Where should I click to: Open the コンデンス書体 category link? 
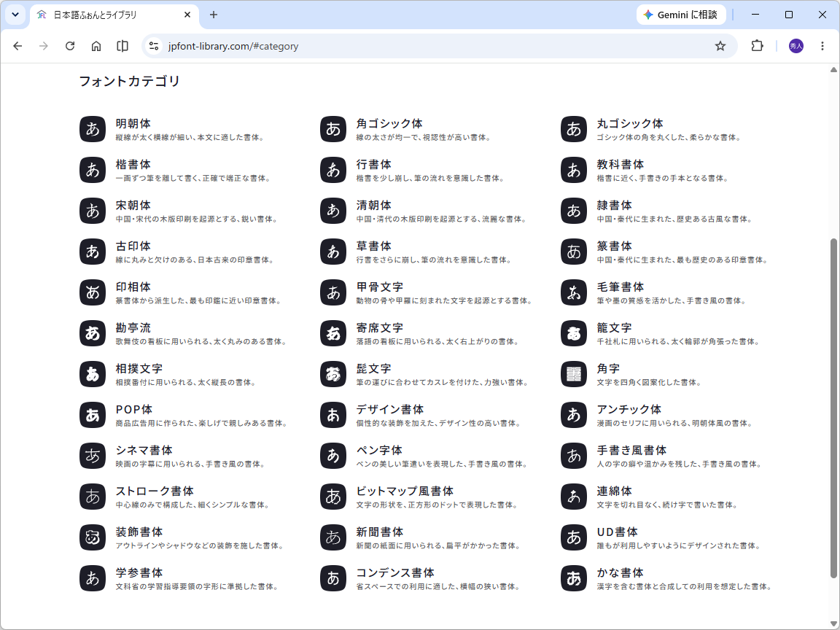395,572
